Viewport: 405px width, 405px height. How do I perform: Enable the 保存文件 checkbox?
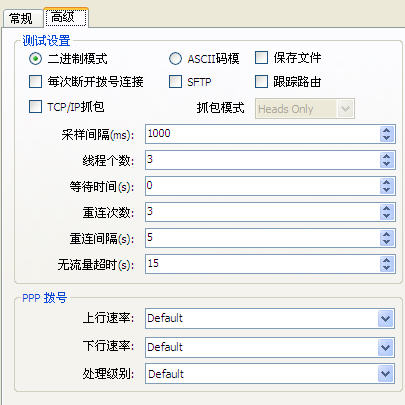tap(261, 58)
